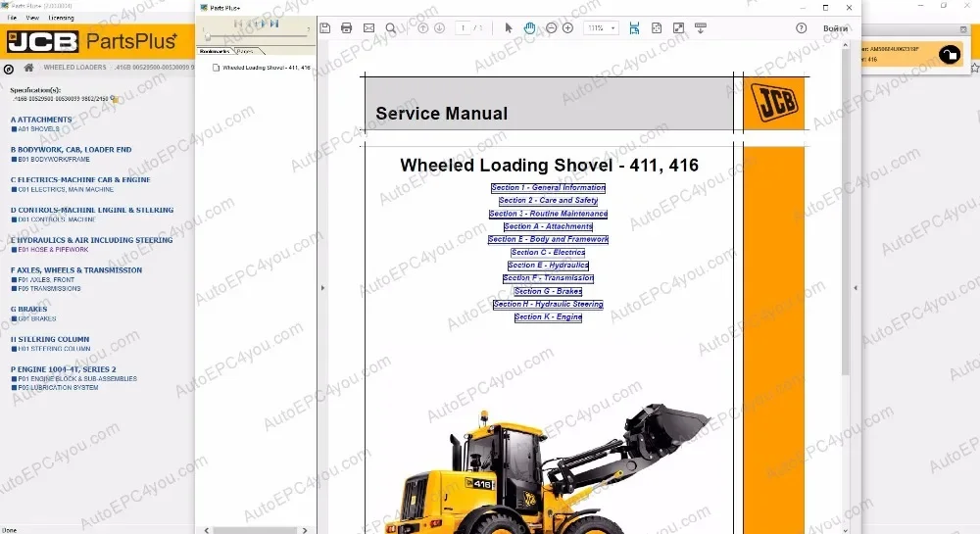Open Section C - Electrics link
The height and width of the screenshot is (534, 980).
point(548,253)
